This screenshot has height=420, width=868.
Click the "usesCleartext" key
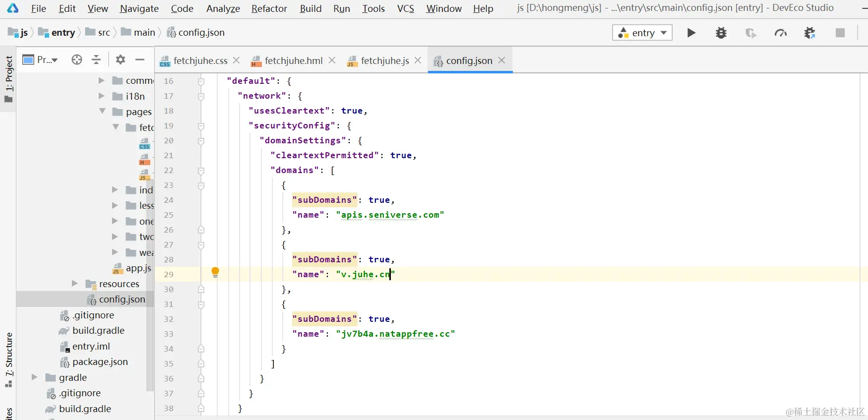[289, 111]
